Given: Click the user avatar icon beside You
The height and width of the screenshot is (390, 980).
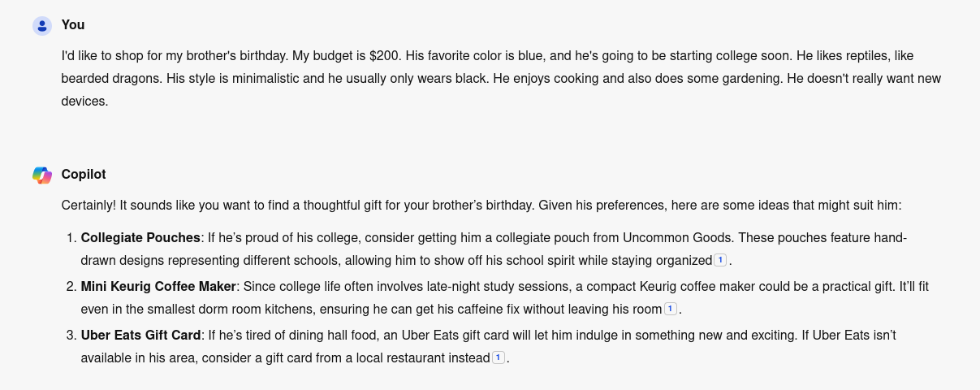Looking at the screenshot, I should [x=42, y=25].
